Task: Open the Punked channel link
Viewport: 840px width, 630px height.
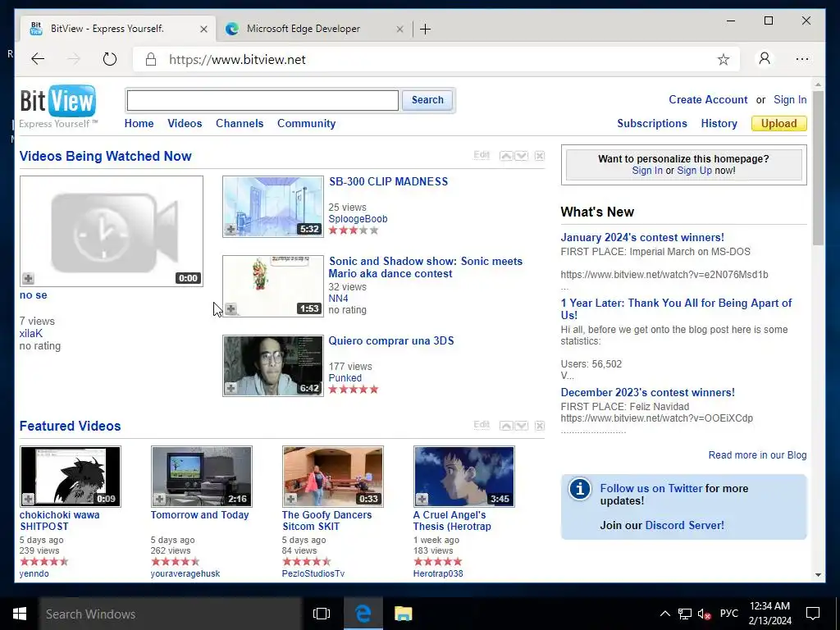Action: [x=345, y=377]
